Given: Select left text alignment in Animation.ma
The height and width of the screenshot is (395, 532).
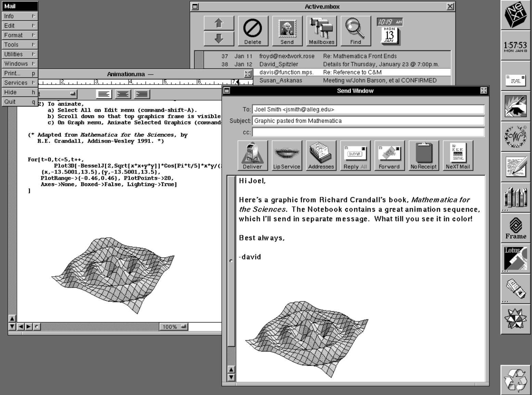Looking at the screenshot, I should pyautogui.click(x=104, y=94).
